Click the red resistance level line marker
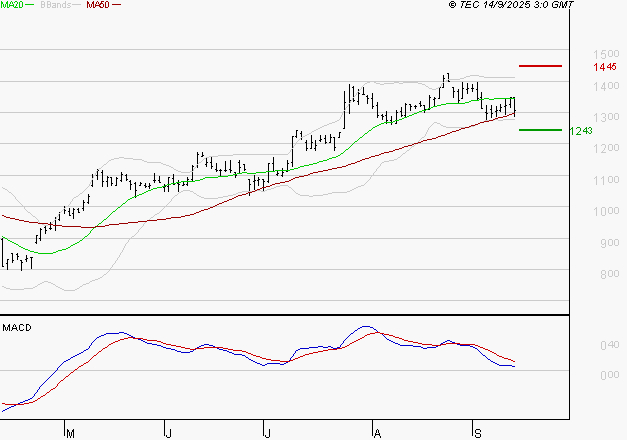This screenshot has width=627, height=440. (540, 66)
